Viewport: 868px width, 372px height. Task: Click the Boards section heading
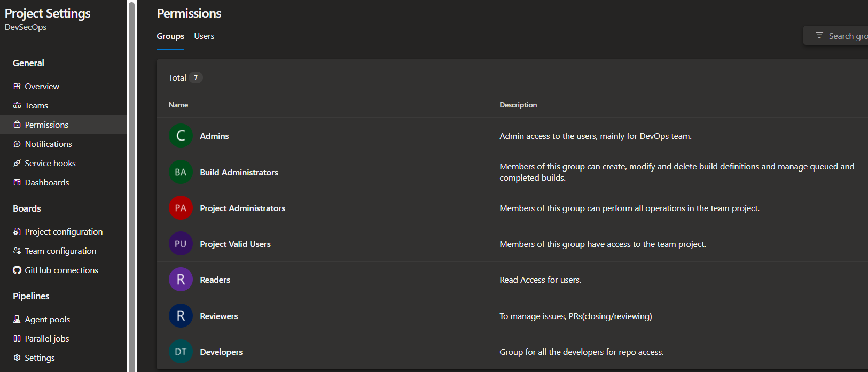click(27, 208)
